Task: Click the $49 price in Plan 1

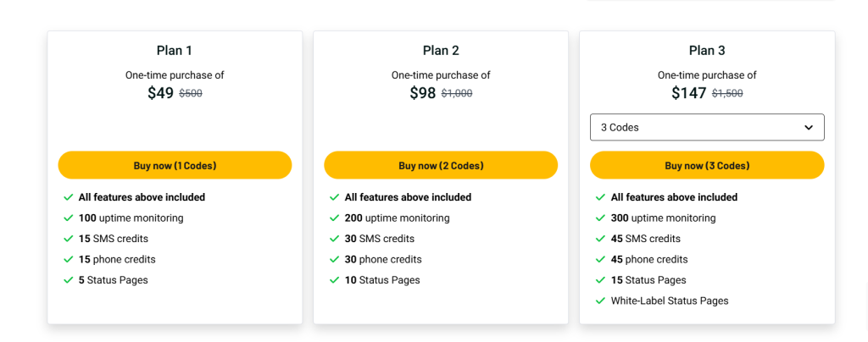Action: coord(160,93)
